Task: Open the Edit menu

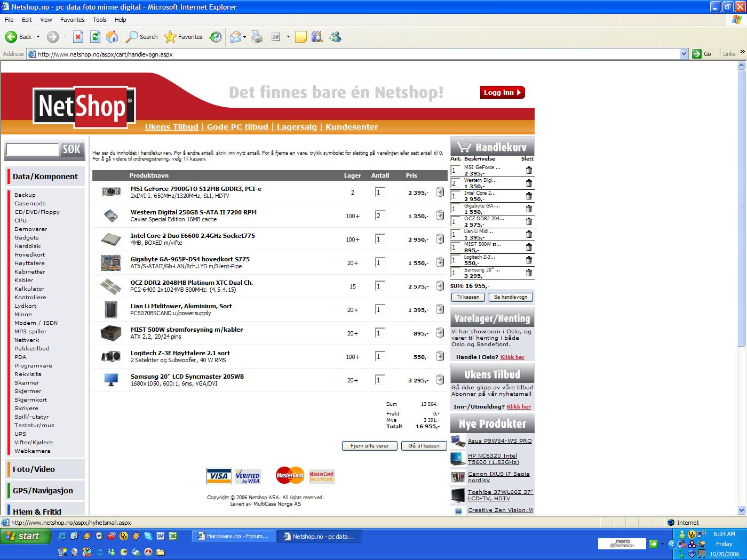Action: tap(27, 20)
